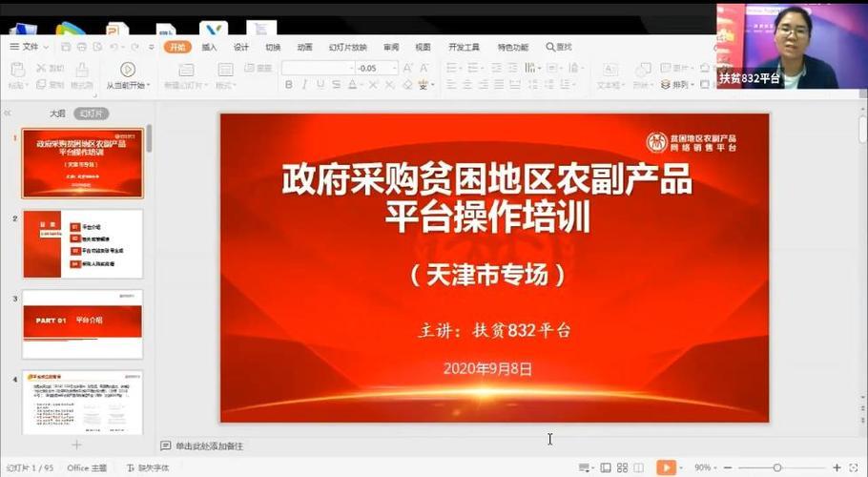Click 从当前开始 play icon
The image size is (868, 477).
(128, 70)
